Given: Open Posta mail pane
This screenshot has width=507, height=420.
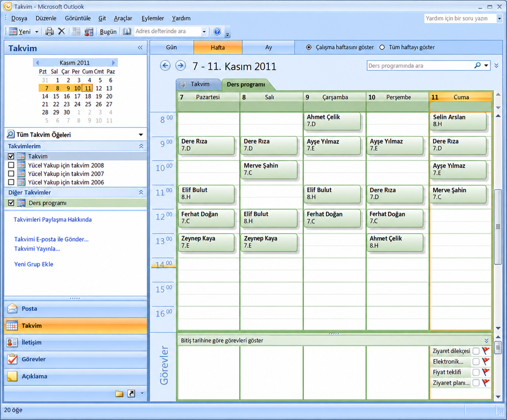Looking at the screenshot, I should (76, 309).
